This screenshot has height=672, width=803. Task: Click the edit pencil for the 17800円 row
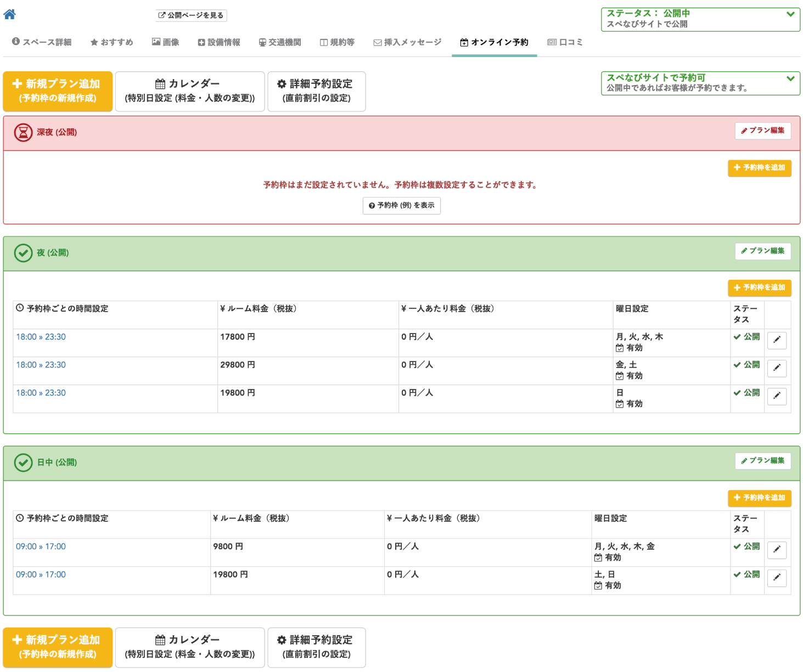tap(777, 340)
